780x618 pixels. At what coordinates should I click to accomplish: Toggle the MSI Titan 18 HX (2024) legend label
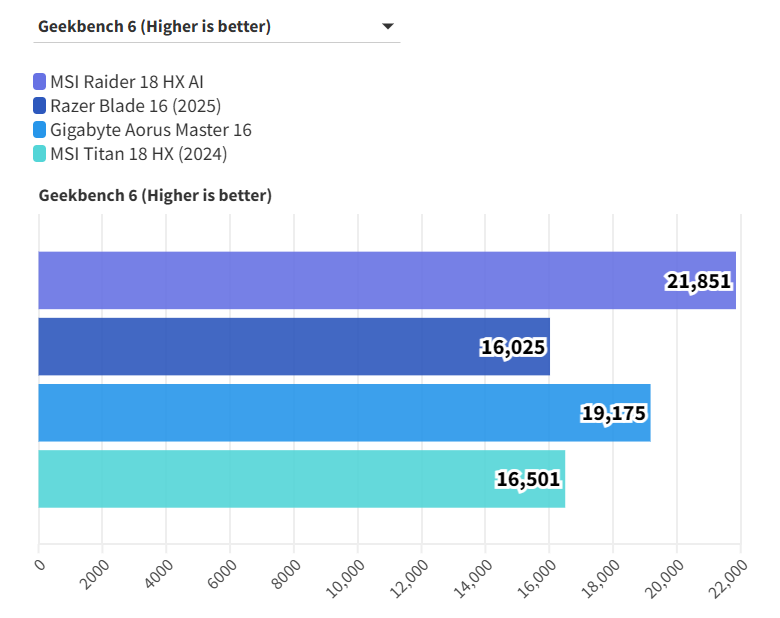138,153
